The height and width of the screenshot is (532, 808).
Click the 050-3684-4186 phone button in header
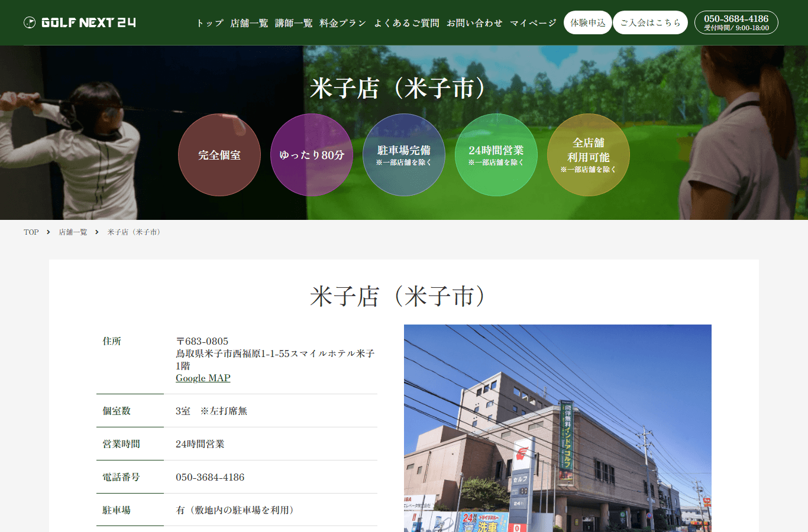pyautogui.click(x=736, y=22)
